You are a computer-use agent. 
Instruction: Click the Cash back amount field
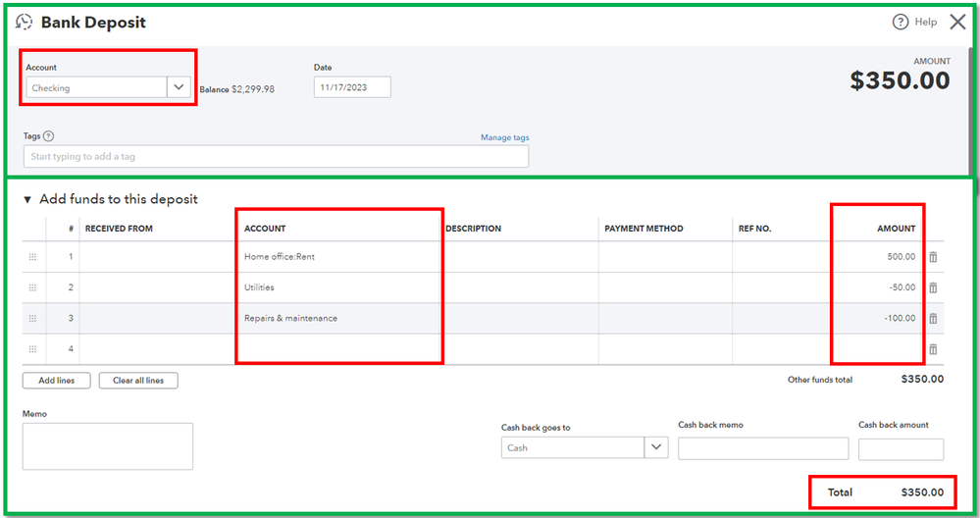[x=901, y=449]
